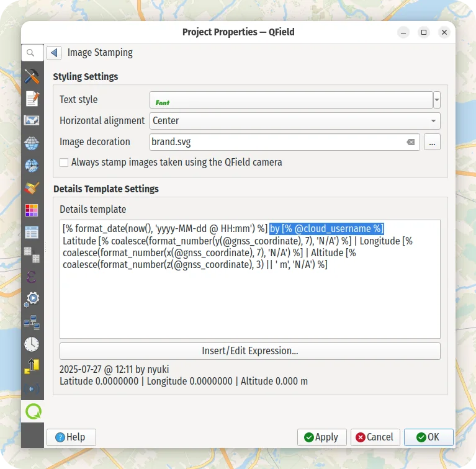Select the Temporal clock icon
Viewport: 476px width, 469px height.
pyautogui.click(x=32, y=344)
